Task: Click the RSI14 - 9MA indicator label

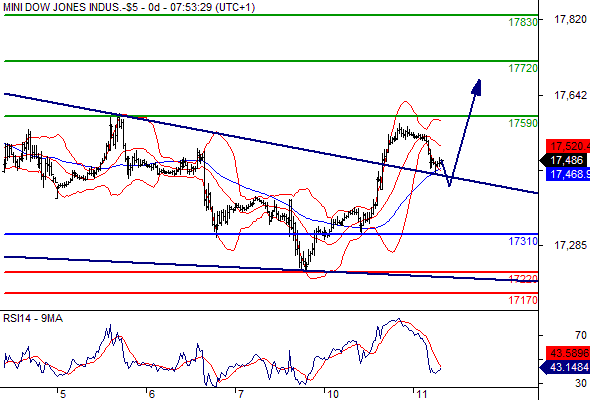Action: coord(33,318)
